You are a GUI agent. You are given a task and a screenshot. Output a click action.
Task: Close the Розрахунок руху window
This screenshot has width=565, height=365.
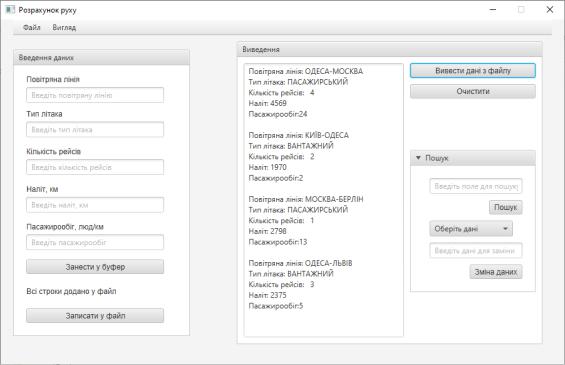[550, 10]
